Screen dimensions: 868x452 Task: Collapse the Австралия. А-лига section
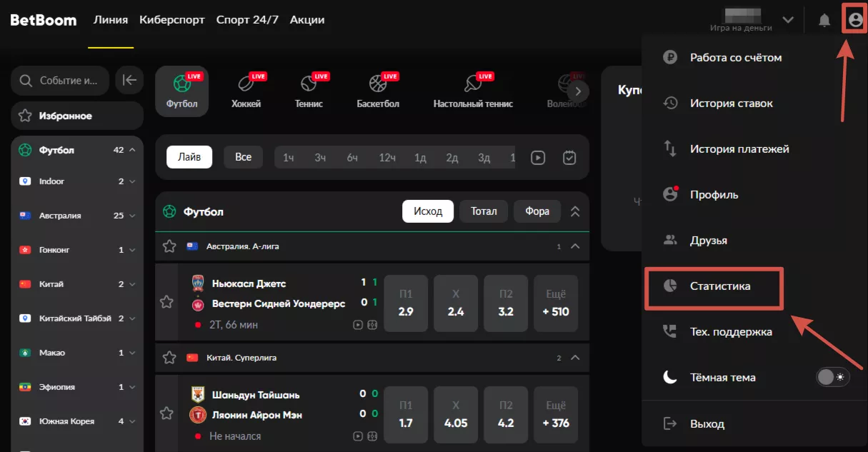pos(575,246)
